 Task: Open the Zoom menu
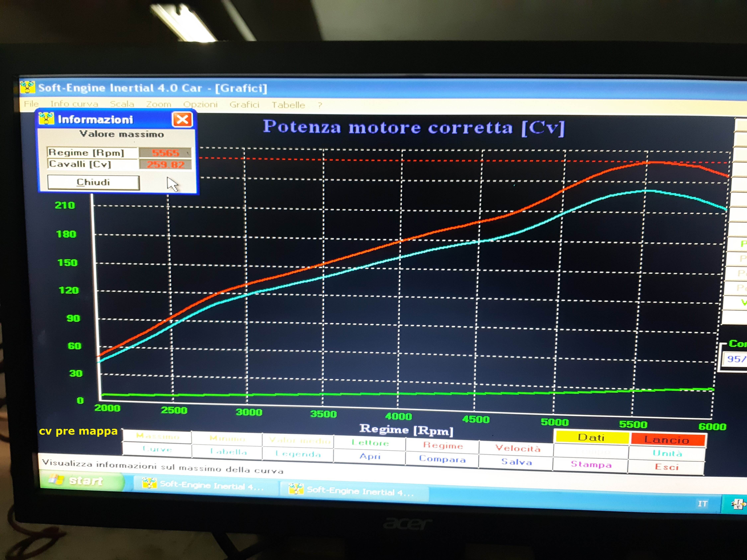(158, 104)
